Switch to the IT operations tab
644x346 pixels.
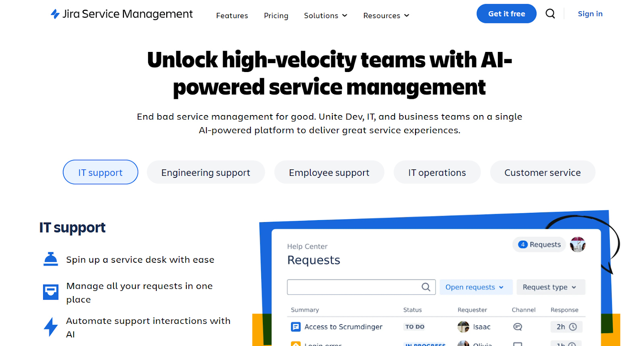pyautogui.click(x=437, y=172)
